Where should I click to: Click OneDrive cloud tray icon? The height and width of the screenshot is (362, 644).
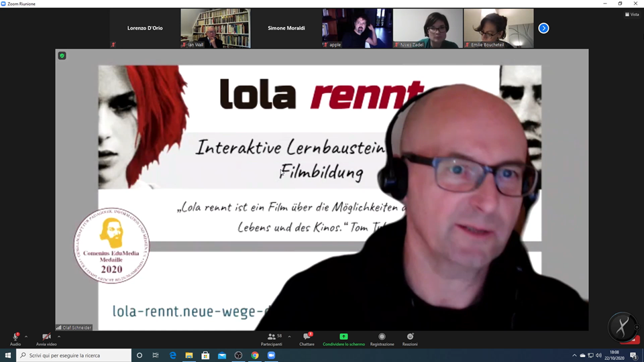point(582,355)
